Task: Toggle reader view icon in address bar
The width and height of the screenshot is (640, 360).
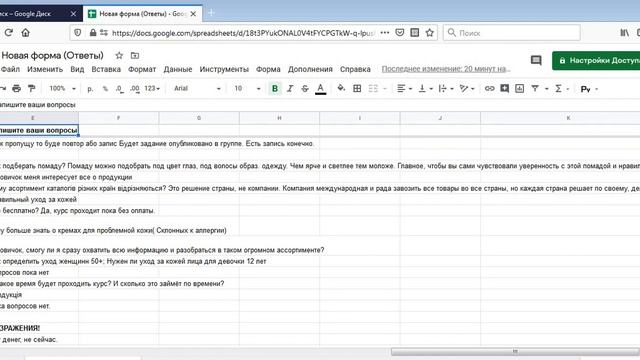Action: (414, 33)
